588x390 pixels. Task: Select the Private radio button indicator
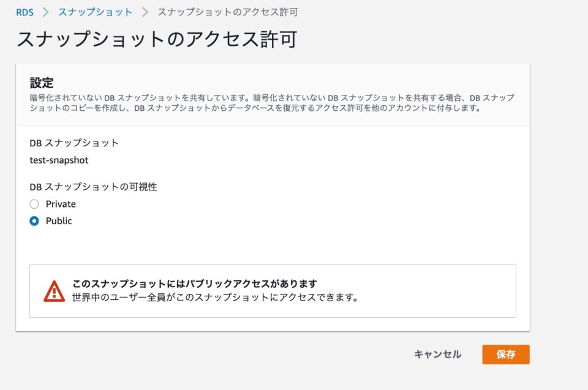36,204
